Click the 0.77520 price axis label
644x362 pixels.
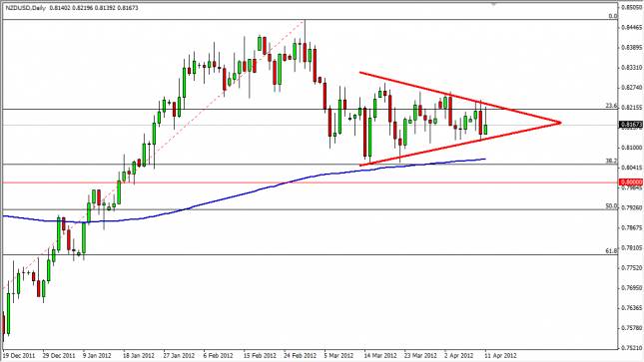coord(632,268)
